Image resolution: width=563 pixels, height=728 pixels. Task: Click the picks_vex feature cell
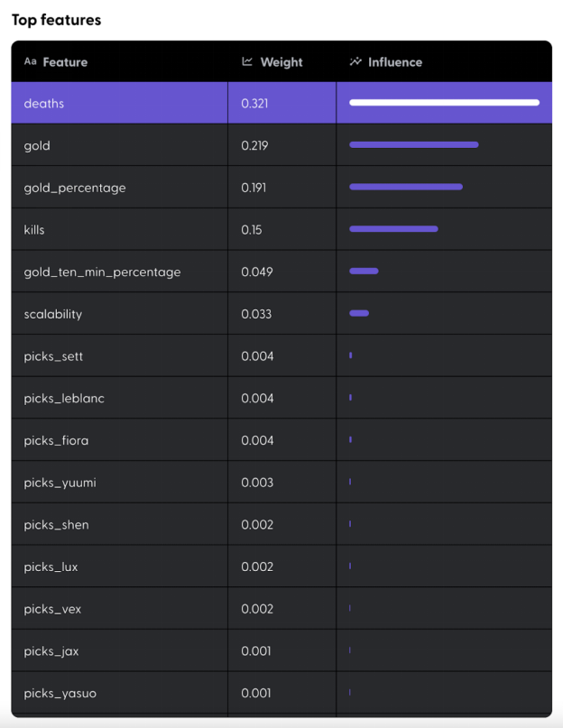coord(52,609)
